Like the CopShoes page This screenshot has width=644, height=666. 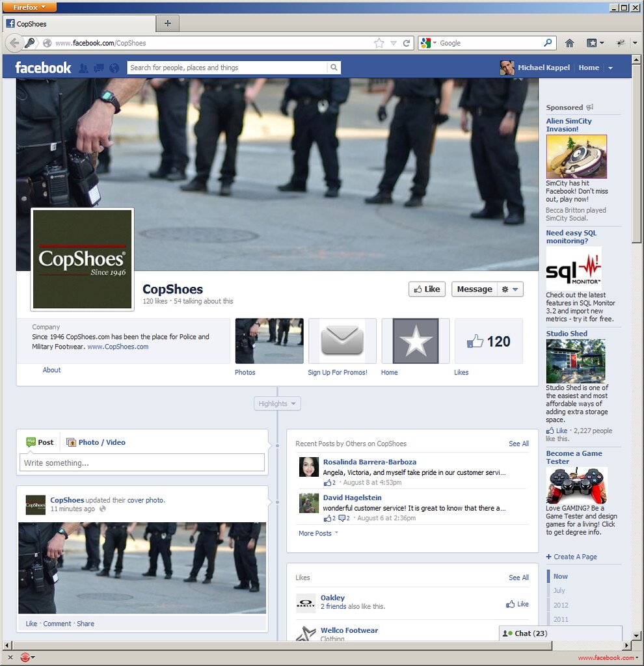[x=427, y=289]
